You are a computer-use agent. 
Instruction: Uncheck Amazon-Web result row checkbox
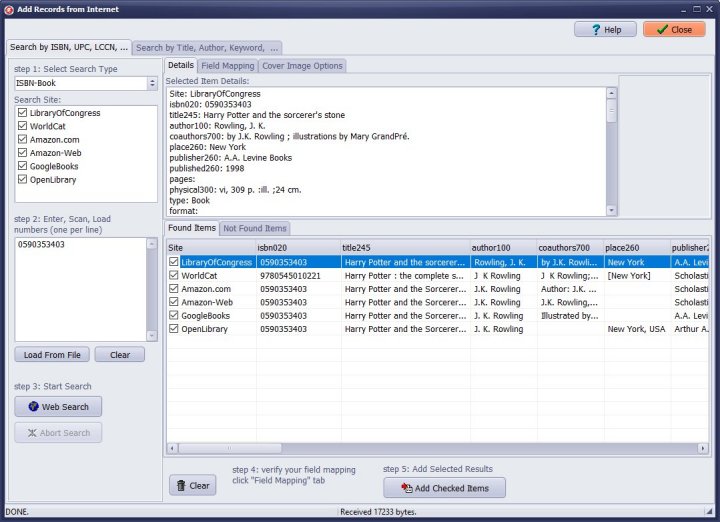click(174, 302)
